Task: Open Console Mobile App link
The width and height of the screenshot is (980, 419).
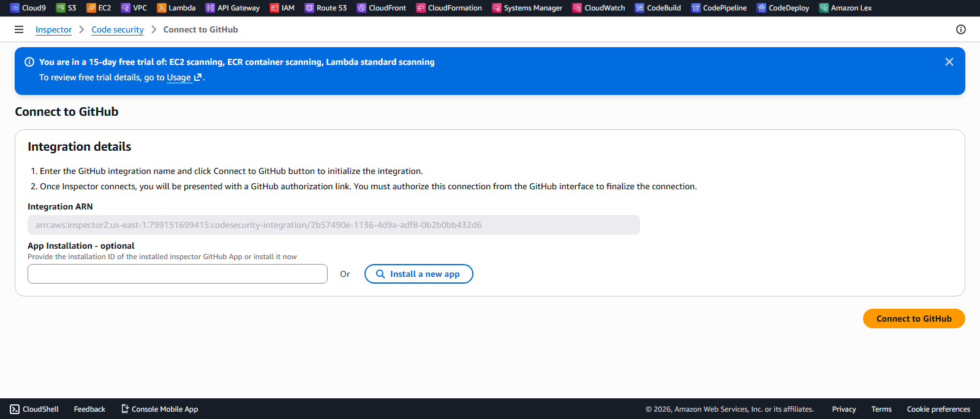Action: (159, 409)
